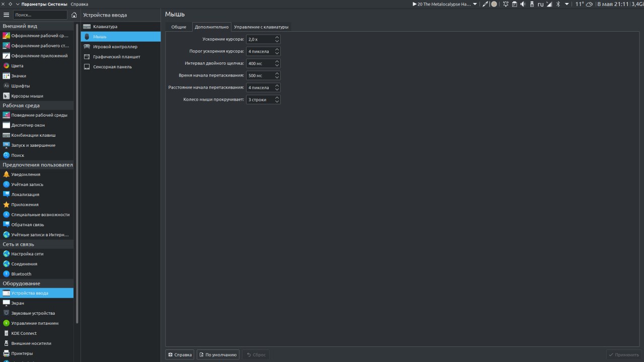Open Значки icons settings
644x362 pixels.
pyautogui.click(x=37, y=76)
